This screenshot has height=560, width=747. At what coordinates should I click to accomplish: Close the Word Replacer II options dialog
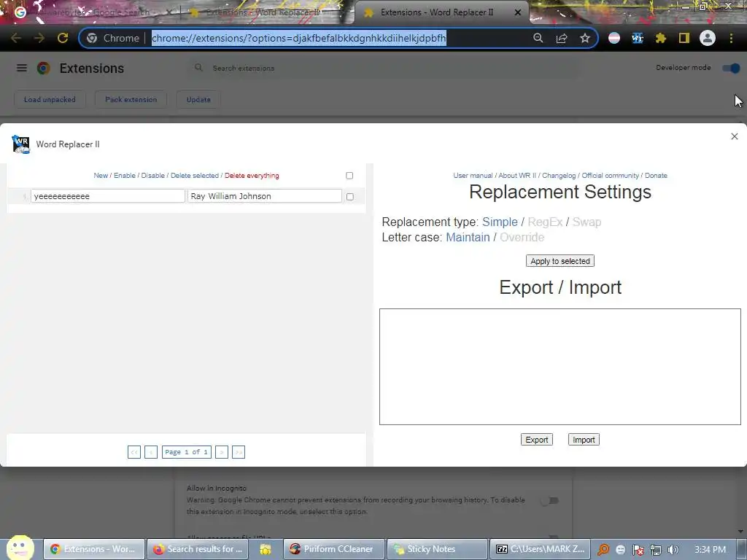734,136
